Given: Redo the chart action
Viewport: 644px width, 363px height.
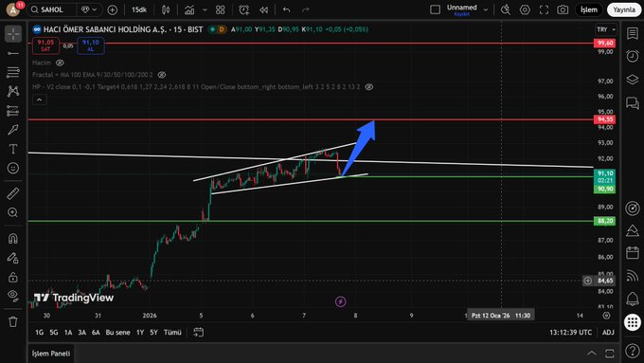Looking at the screenshot, I should click(306, 9).
